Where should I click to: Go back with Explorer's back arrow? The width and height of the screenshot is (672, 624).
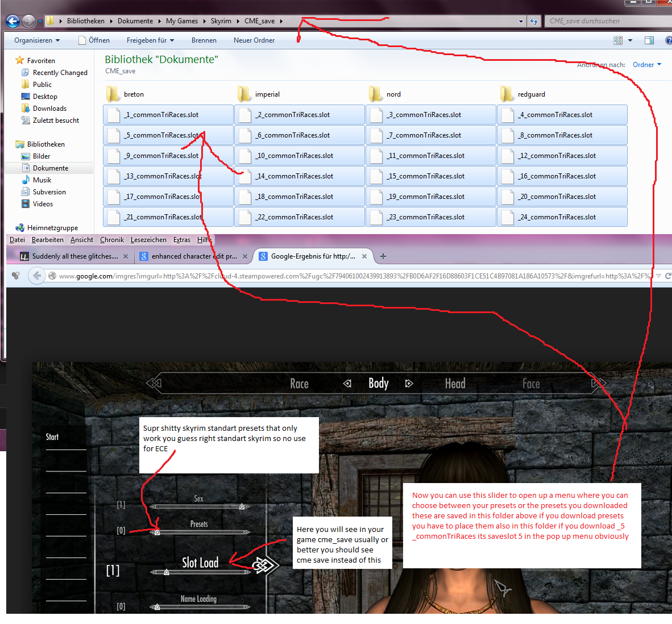(13, 21)
